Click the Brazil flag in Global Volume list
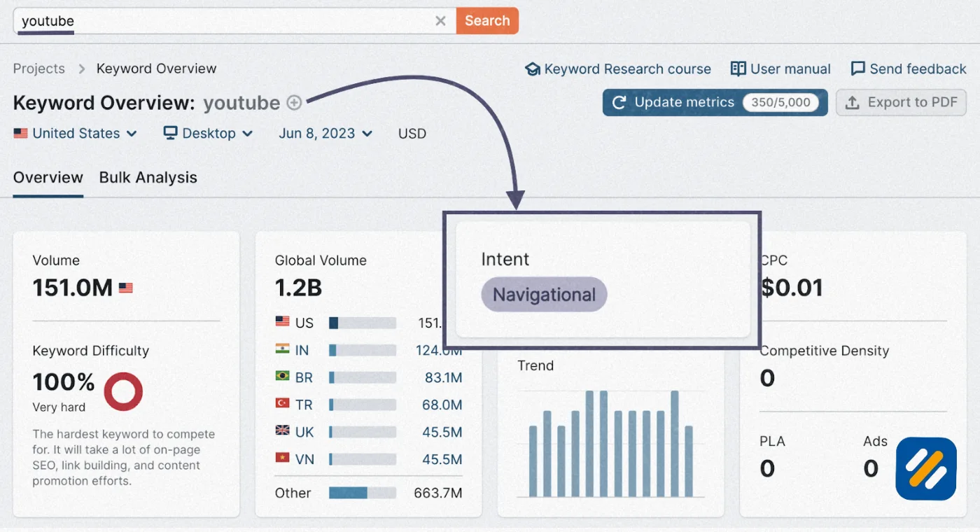 pyautogui.click(x=283, y=377)
